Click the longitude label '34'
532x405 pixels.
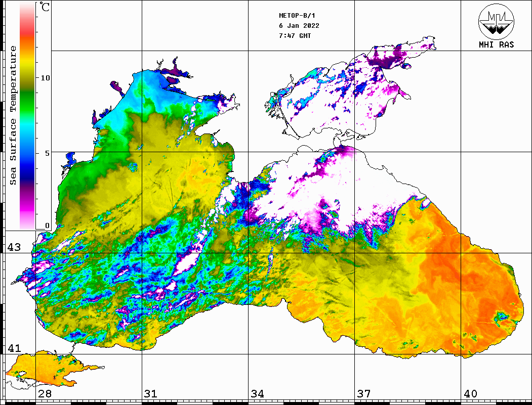tap(258, 393)
